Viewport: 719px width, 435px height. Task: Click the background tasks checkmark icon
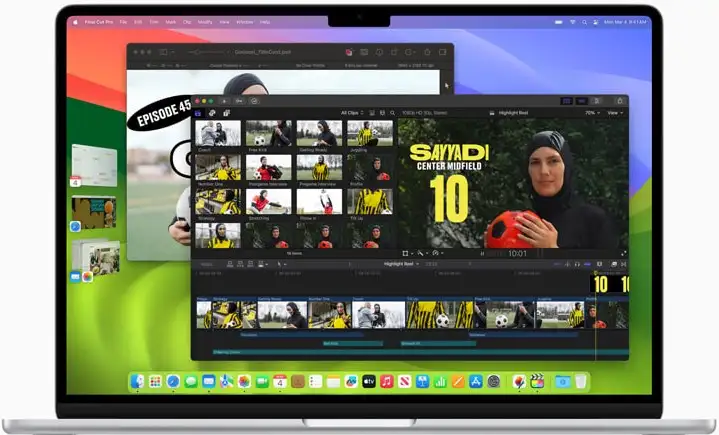coord(254,101)
